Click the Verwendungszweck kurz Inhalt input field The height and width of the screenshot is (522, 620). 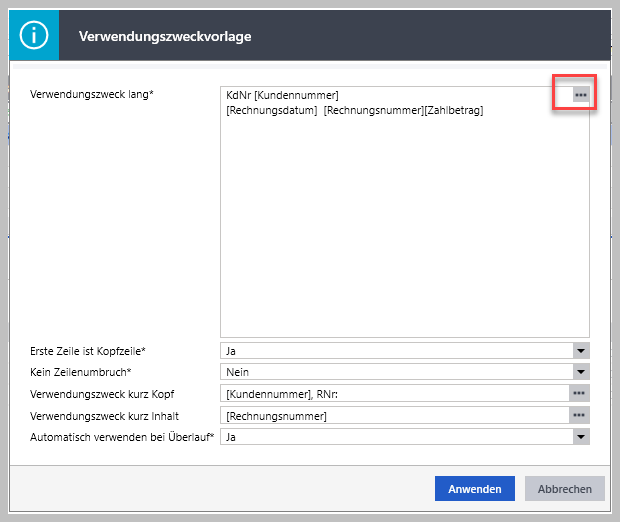(395, 415)
